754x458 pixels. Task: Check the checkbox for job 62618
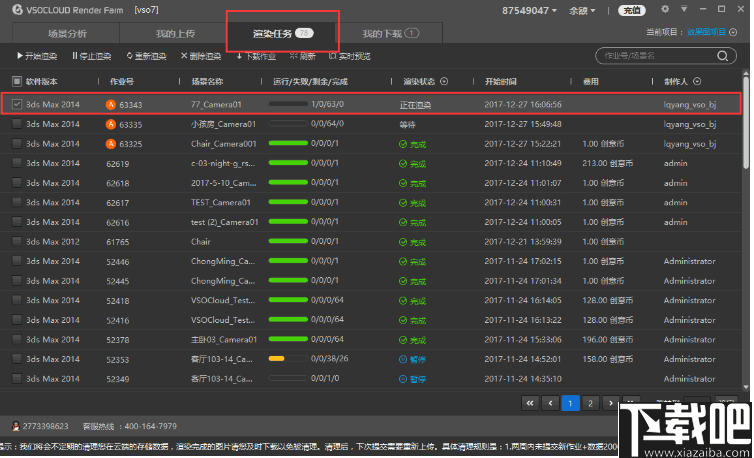click(x=17, y=183)
